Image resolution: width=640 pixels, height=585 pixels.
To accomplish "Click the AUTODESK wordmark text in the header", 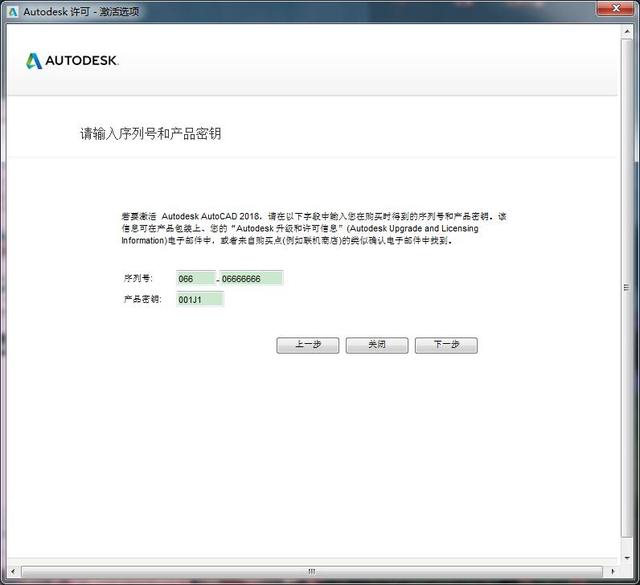I will (82, 61).
